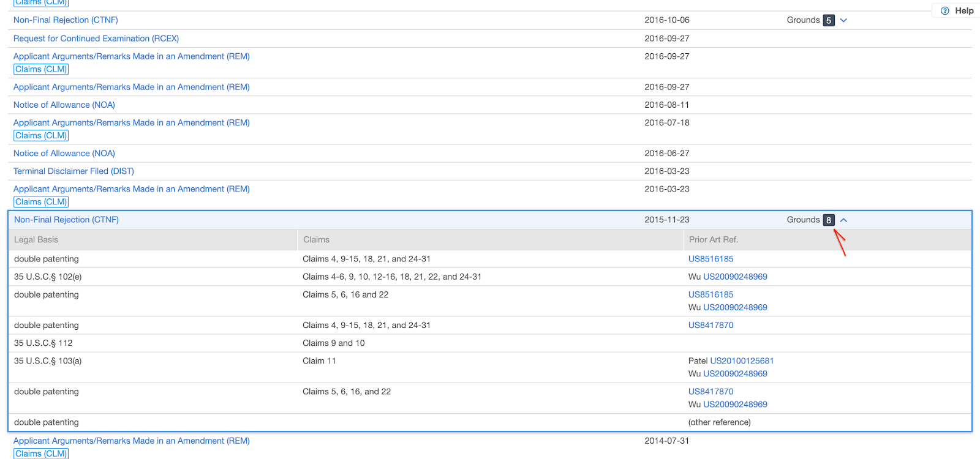Select the Claims 9 and 10 cell

[x=334, y=343]
